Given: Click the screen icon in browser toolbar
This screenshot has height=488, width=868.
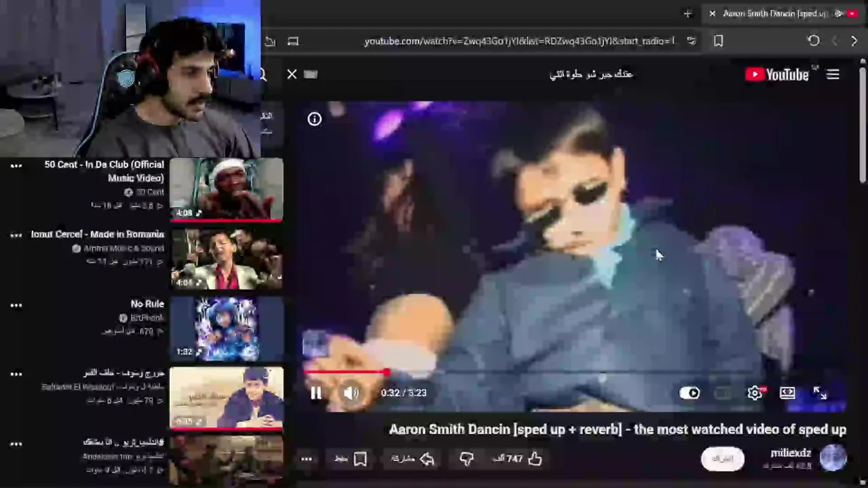Looking at the screenshot, I should 293,41.
